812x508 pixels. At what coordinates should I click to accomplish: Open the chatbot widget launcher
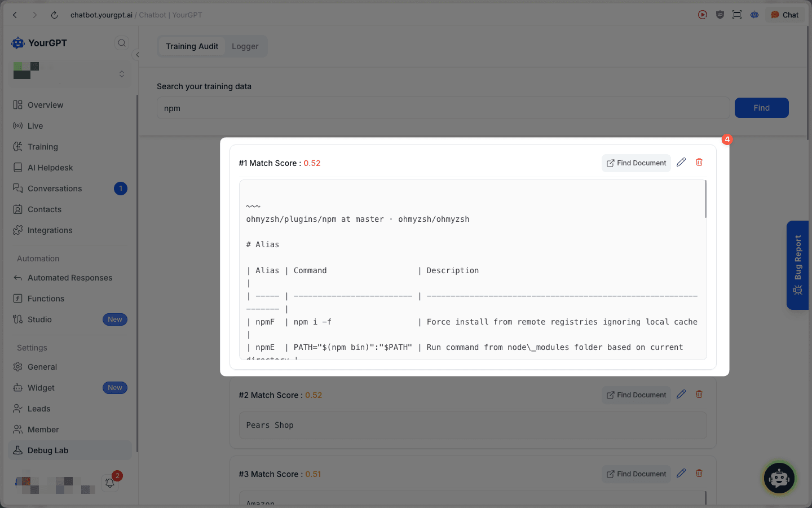pos(779,478)
